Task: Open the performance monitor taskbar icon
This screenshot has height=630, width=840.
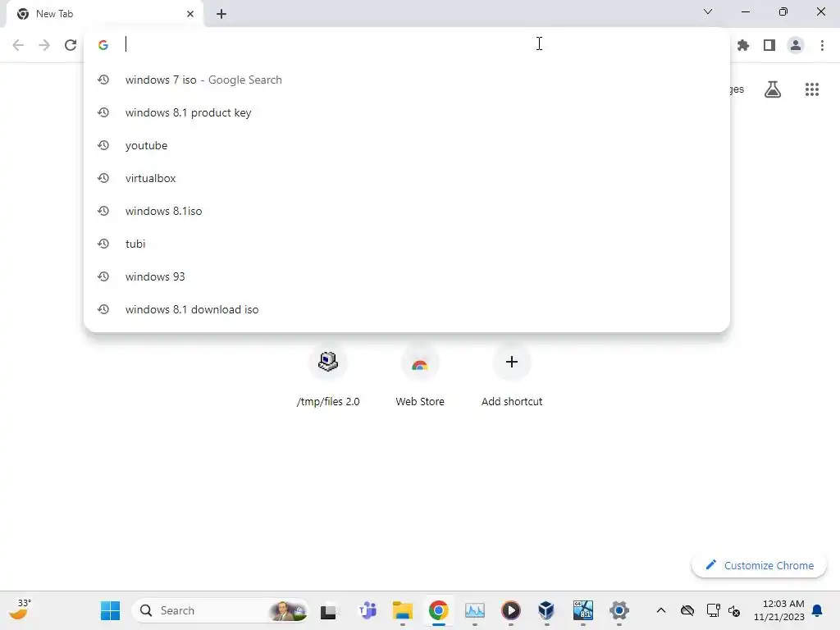Action: pyautogui.click(x=475, y=610)
